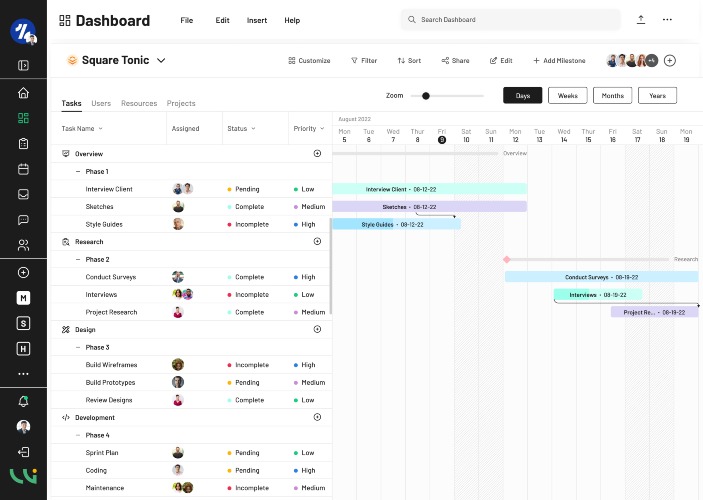This screenshot has width=703, height=500.
Task: Click the Filter button
Action: point(364,61)
